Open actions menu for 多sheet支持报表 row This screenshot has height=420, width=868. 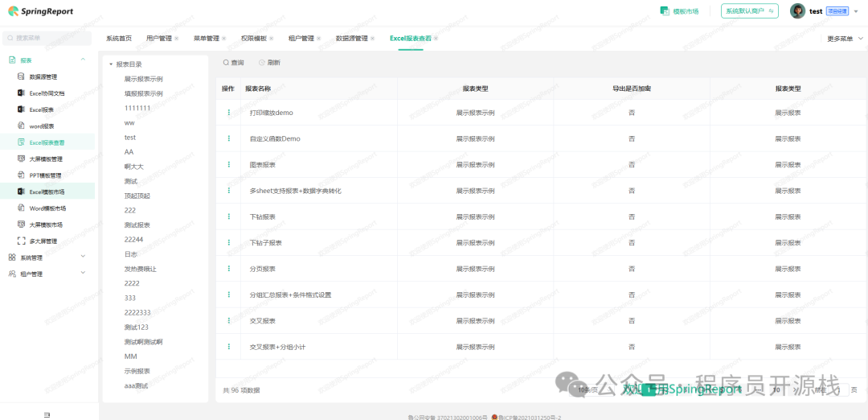point(228,191)
